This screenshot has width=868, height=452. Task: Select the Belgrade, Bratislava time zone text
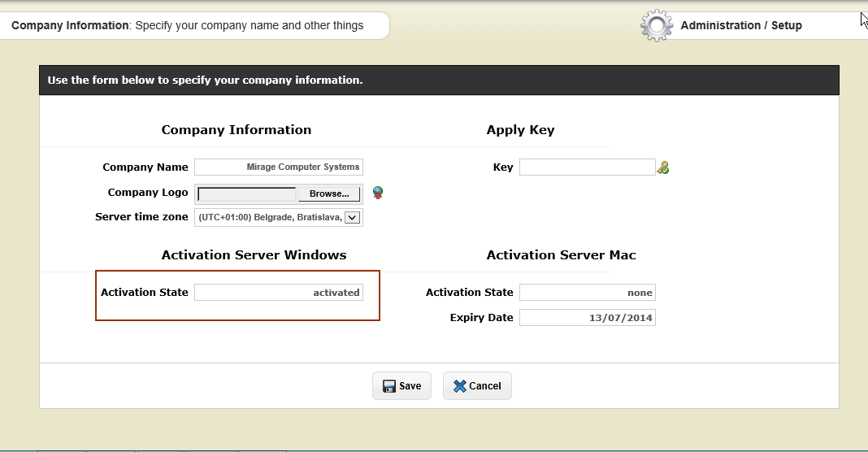(x=270, y=217)
